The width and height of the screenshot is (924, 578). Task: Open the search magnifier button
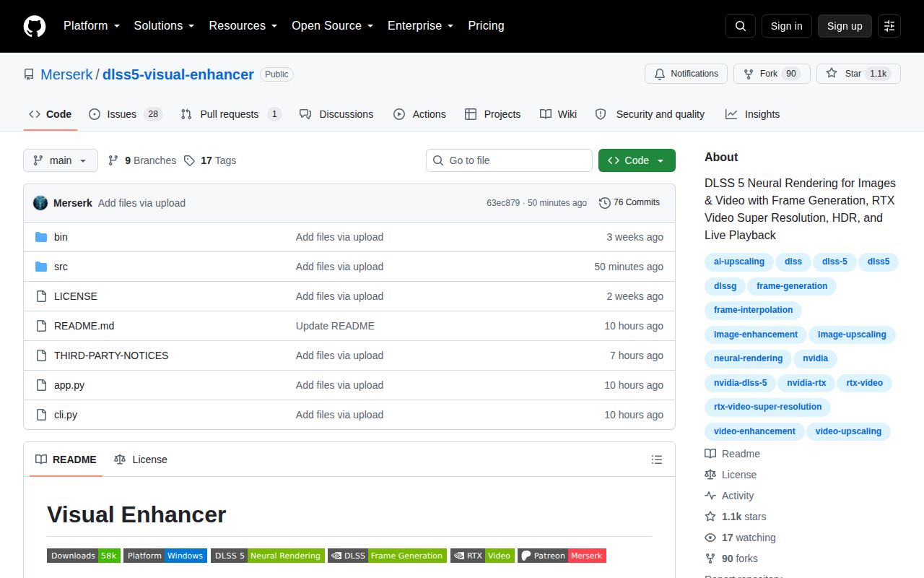(741, 26)
